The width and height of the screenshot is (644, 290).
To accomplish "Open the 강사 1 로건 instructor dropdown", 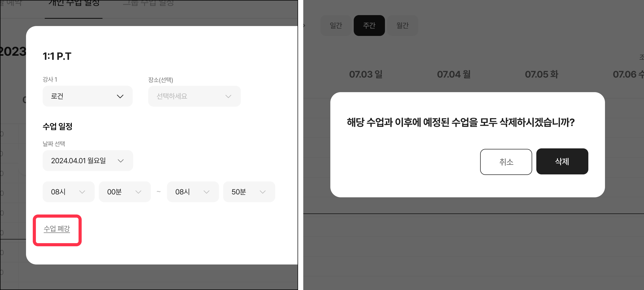I will point(88,96).
